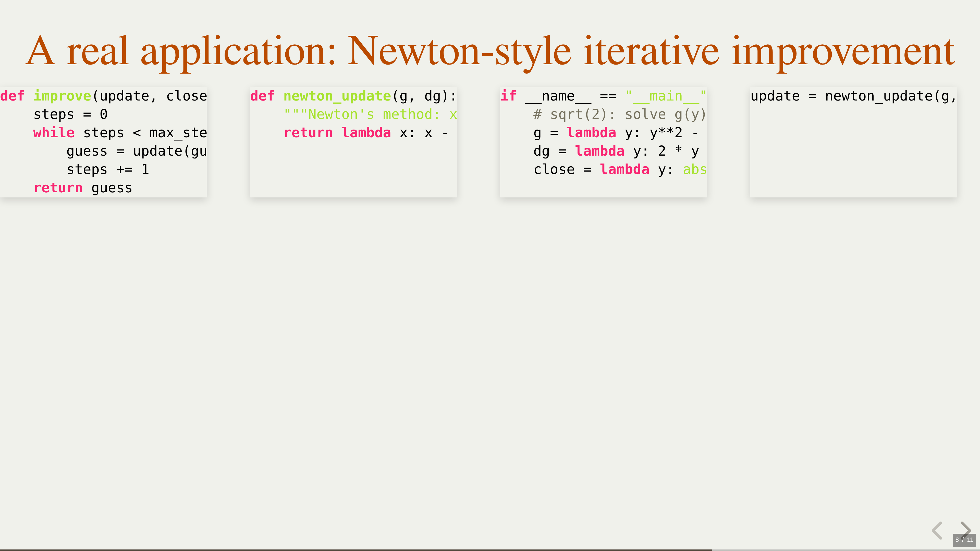
Task: Click the 'steps = 0' code line
Action: pos(70,115)
